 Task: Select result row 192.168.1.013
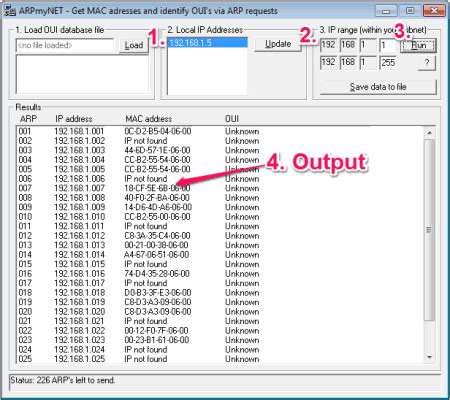(x=220, y=245)
